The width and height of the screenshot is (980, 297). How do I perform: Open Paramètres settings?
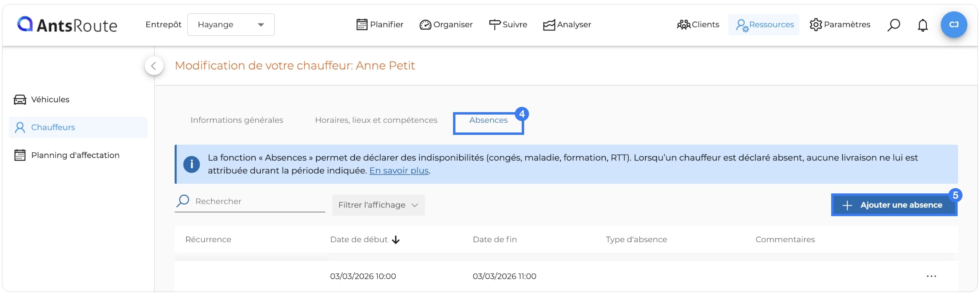pos(840,25)
